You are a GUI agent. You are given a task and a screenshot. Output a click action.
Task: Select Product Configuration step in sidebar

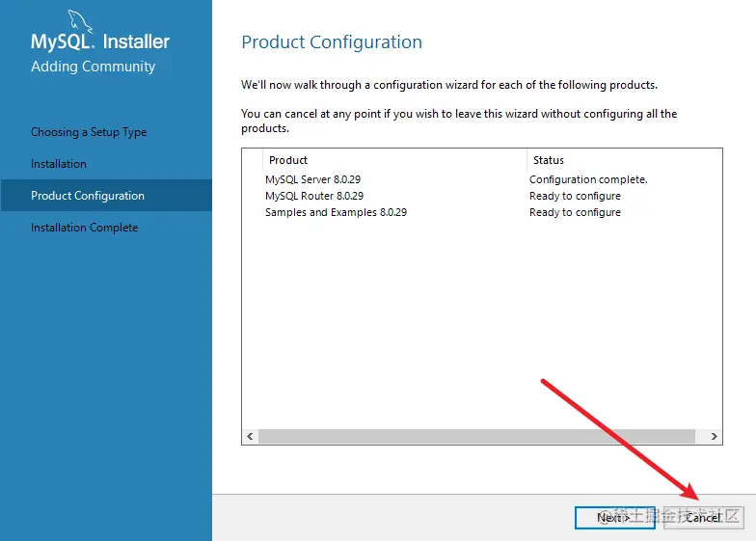(106, 195)
